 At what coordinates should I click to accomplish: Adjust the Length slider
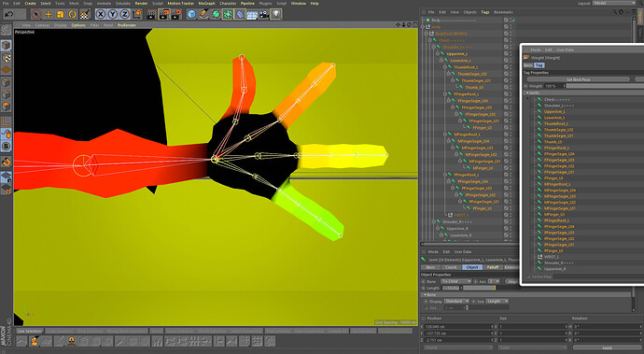(x=479, y=289)
